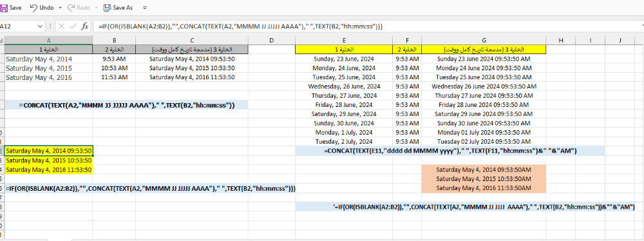644x241 pixels.
Task: Click the Cancel (X) formula icon
Action: click(62, 26)
